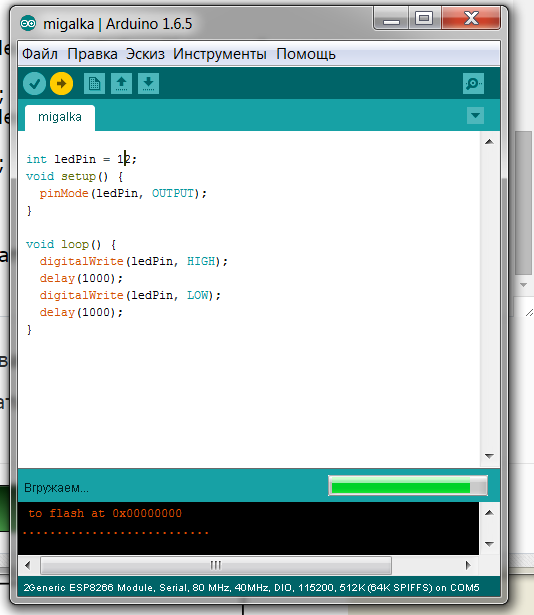Click the 'to flash at 0x00000000' console text

pyautogui.click(x=105, y=513)
